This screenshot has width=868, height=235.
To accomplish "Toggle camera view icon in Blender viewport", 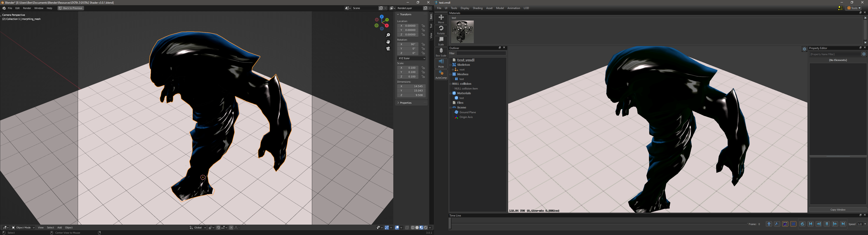I will pos(388,49).
